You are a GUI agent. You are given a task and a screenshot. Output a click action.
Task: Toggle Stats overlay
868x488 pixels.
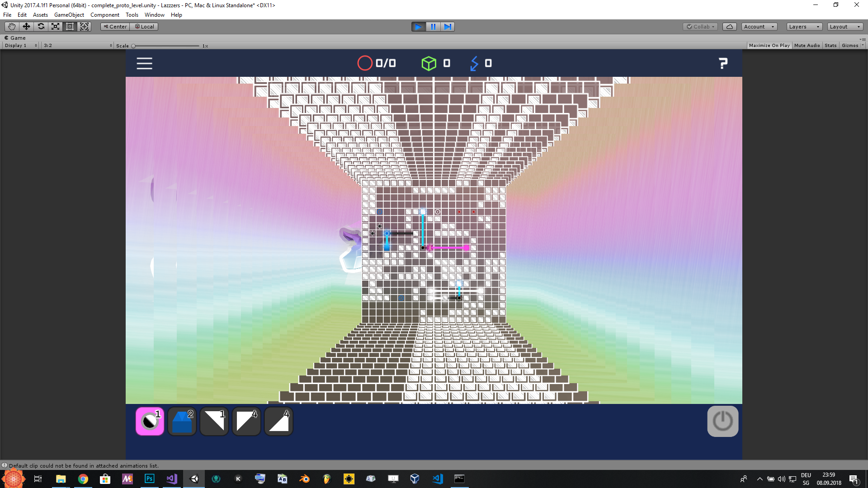pos(830,46)
